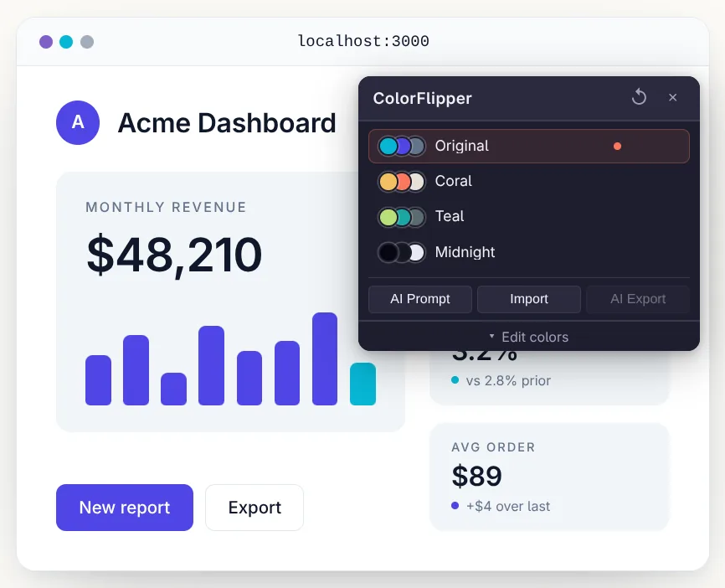Click the Coral palette color swatches
Viewport: 725px width, 588px height.
click(402, 182)
